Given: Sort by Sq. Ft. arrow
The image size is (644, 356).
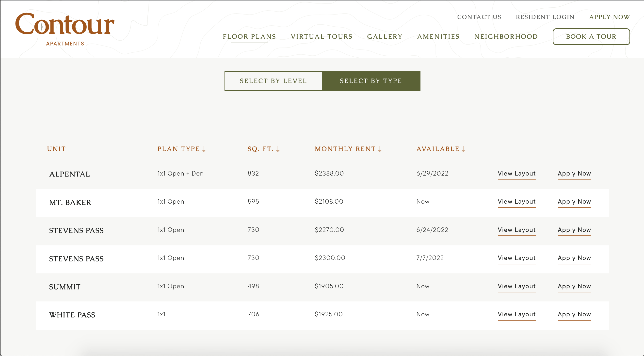Looking at the screenshot, I should click(x=278, y=149).
